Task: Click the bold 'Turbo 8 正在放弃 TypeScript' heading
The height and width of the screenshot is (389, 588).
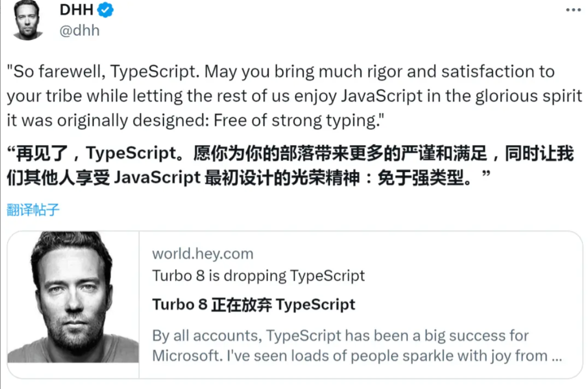Action: pyautogui.click(x=254, y=304)
